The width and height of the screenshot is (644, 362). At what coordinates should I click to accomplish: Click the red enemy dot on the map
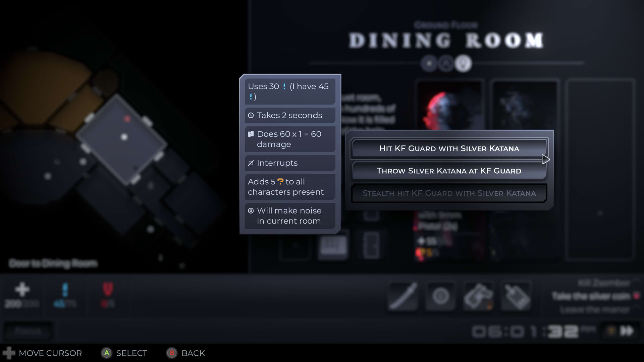[127, 119]
